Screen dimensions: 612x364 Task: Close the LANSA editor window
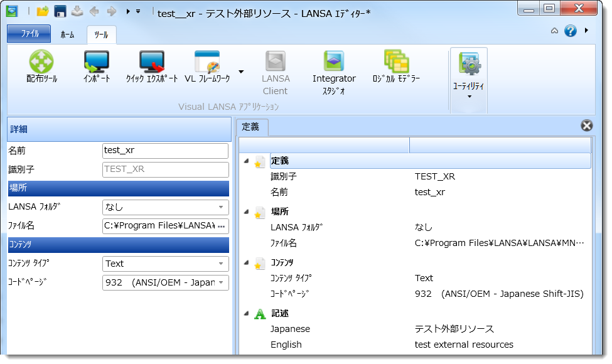579,9
